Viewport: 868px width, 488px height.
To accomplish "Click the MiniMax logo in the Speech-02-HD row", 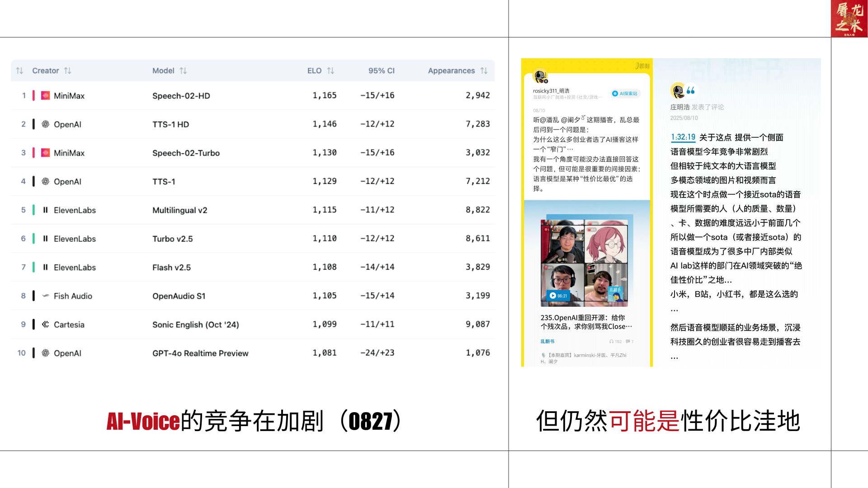I will point(46,96).
